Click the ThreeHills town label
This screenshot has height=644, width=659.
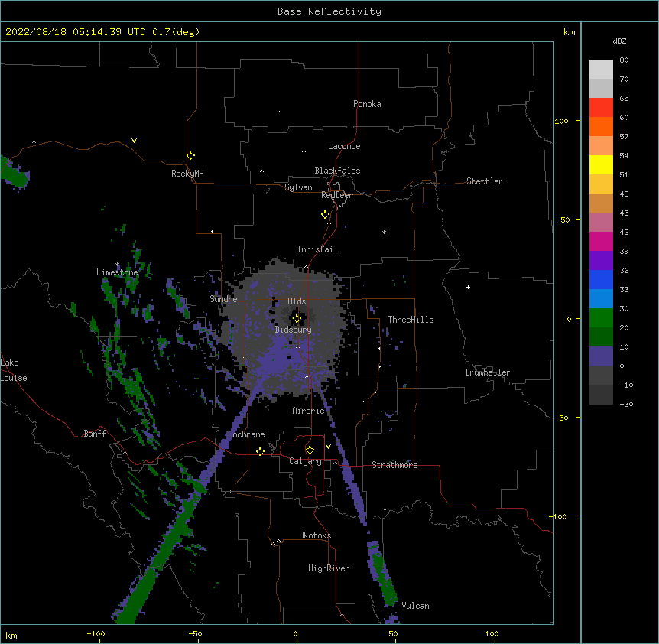pyautogui.click(x=411, y=320)
